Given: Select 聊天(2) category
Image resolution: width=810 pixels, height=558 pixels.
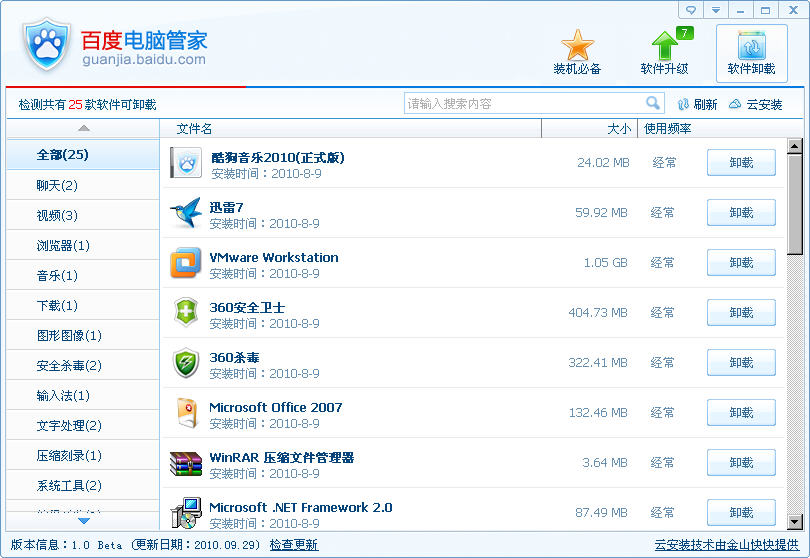Looking at the screenshot, I should click(x=83, y=185).
